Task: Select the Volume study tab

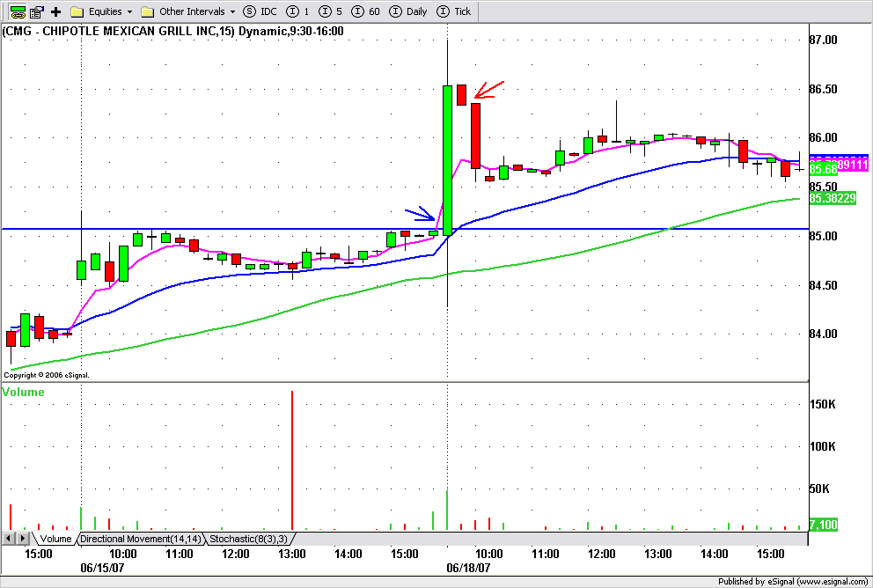Action: pyautogui.click(x=55, y=539)
